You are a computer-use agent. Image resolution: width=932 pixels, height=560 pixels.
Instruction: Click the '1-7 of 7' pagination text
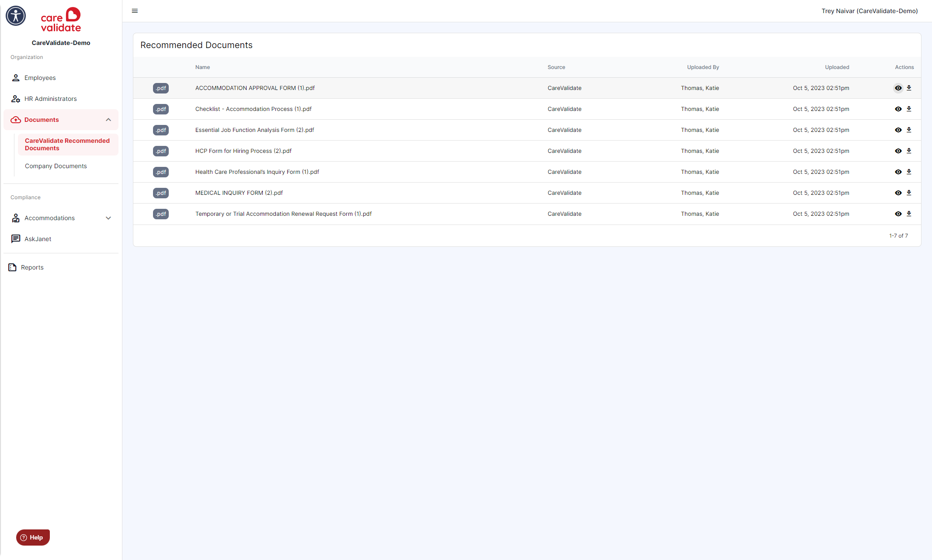coord(898,236)
